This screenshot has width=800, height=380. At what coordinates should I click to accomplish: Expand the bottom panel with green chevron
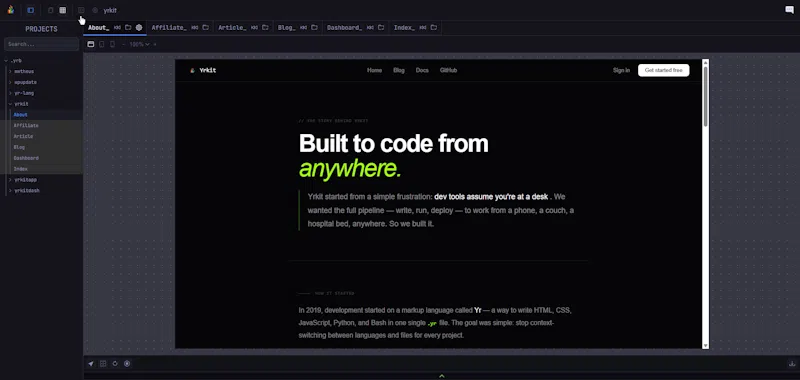(442, 376)
